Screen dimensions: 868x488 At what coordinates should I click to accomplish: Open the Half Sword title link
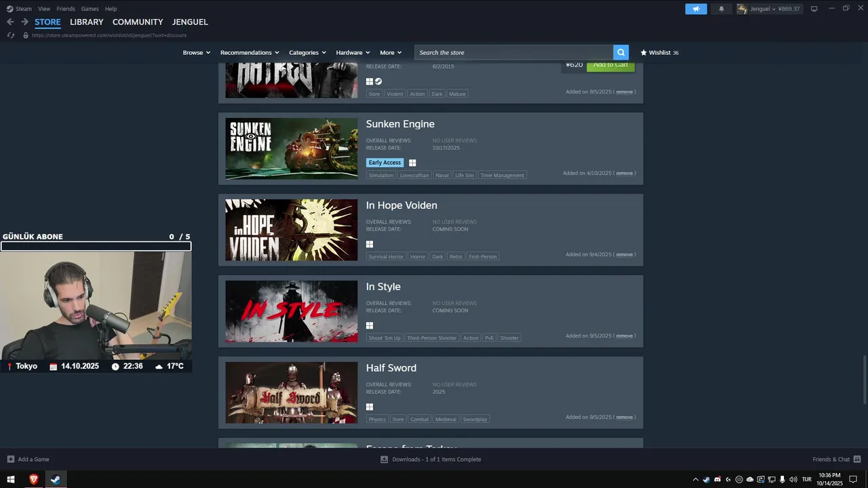391,368
